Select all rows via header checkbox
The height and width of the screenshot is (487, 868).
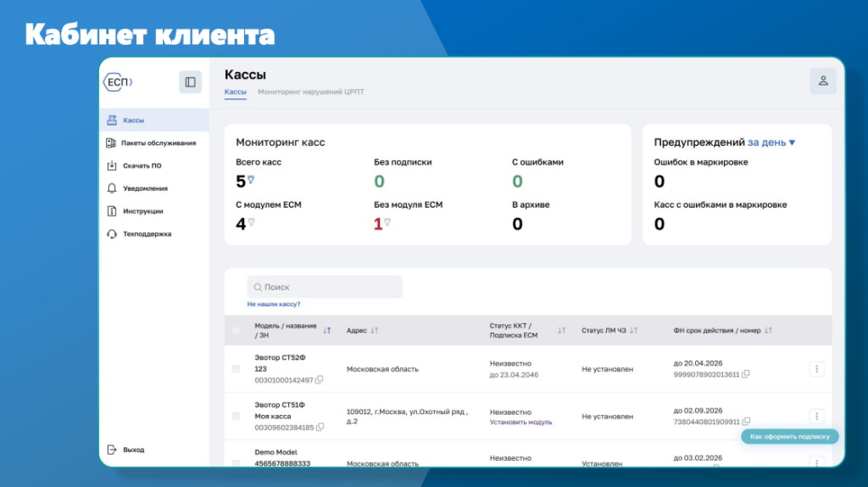(x=236, y=331)
